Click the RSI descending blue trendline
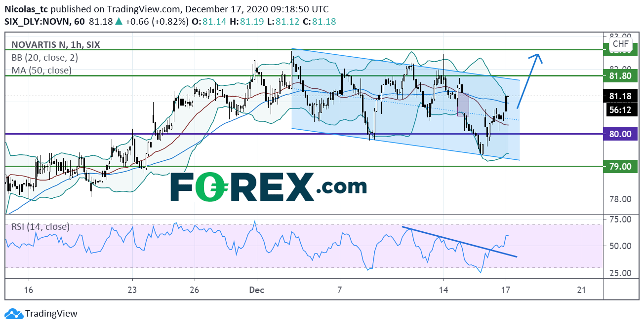 click(459, 242)
